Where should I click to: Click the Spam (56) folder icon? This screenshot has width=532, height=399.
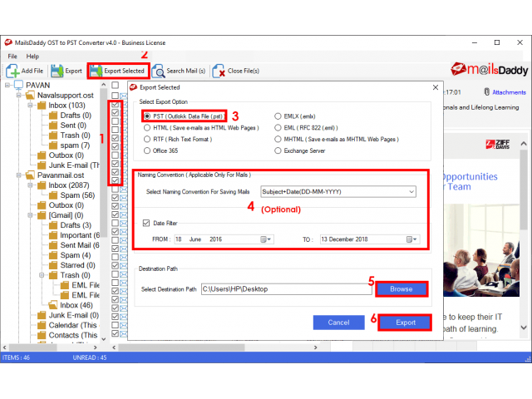pyautogui.click(x=53, y=195)
